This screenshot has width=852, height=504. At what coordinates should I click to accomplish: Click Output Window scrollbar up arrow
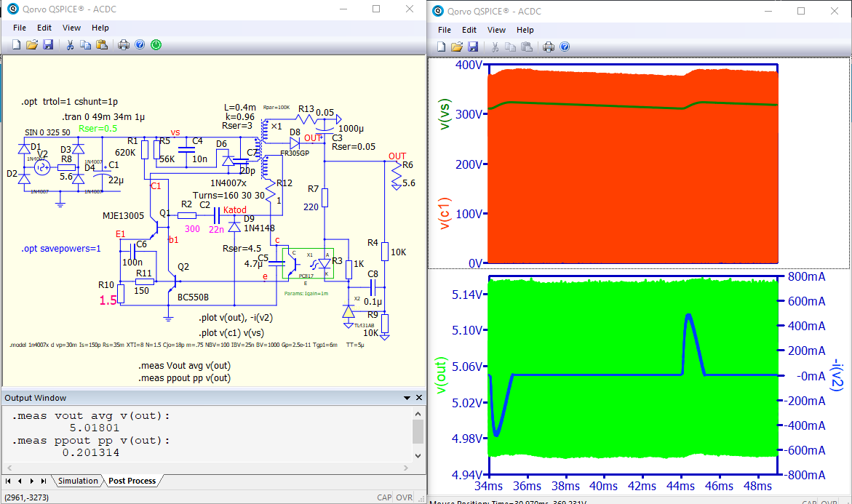point(418,414)
